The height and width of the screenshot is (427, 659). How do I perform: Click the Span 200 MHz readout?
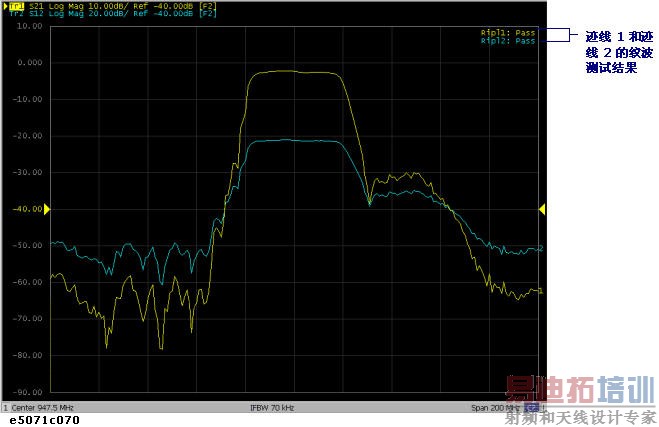click(x=496, y=408)
